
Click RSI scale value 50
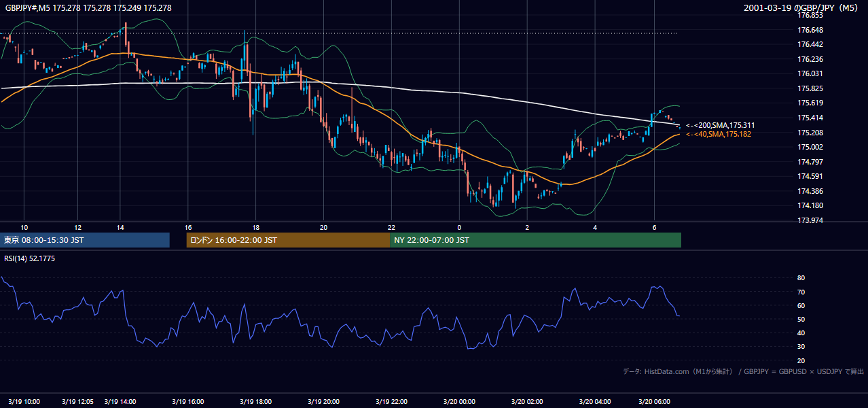[801, 319]
